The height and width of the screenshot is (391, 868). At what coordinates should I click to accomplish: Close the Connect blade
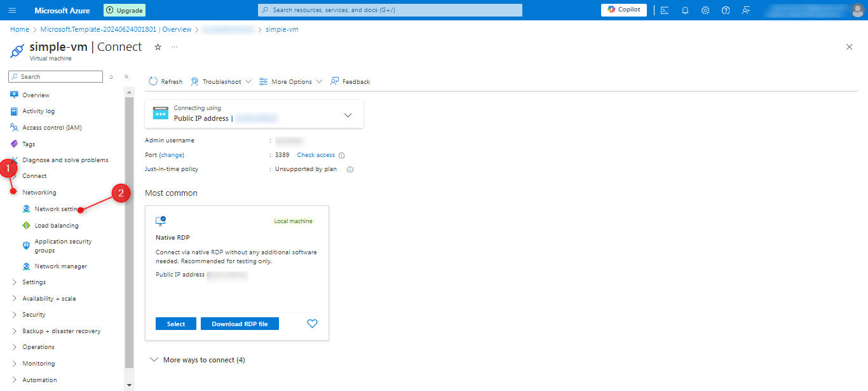[x=850, y=47]
